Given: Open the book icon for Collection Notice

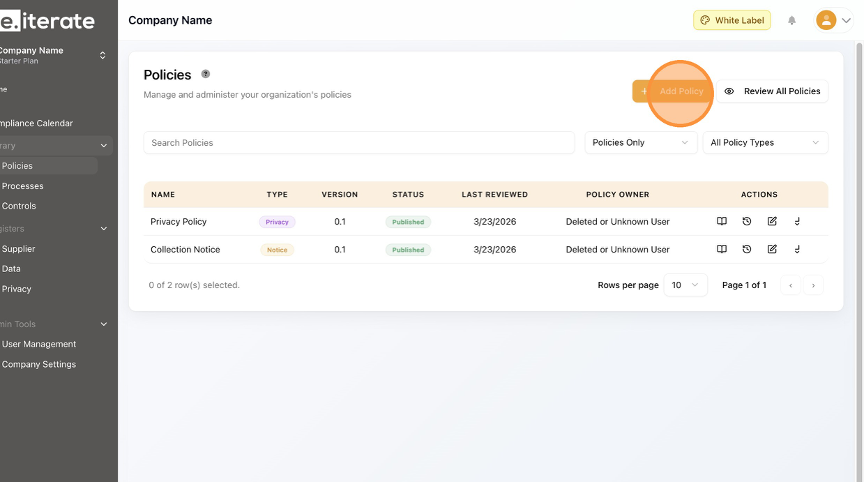Looking at the screenshot, I should [722, 250].
